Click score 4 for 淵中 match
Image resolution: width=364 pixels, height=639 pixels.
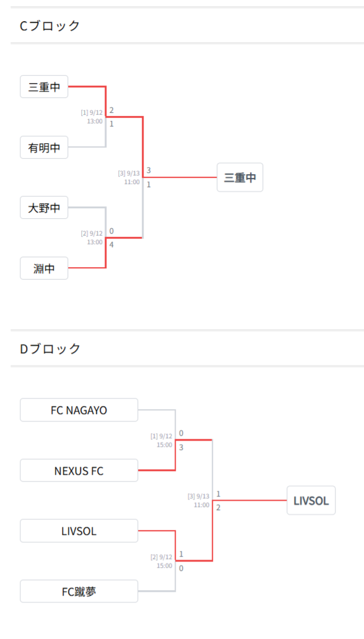[111, 245]
